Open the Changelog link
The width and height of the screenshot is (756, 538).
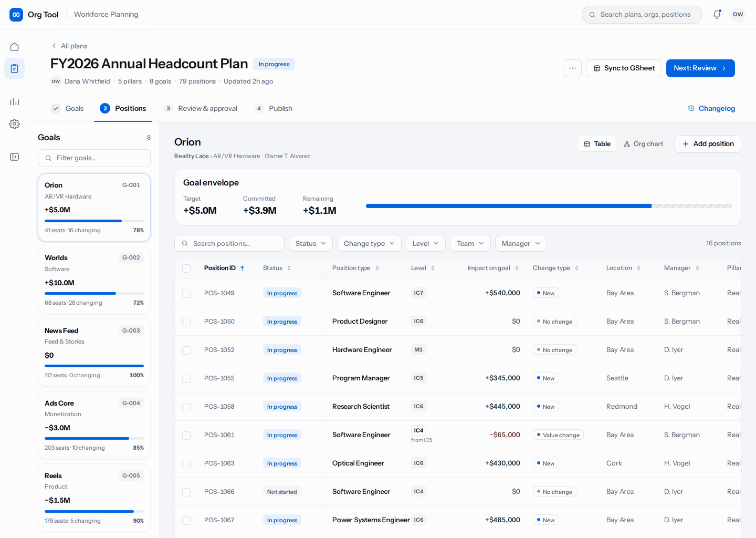coord(711,108)
